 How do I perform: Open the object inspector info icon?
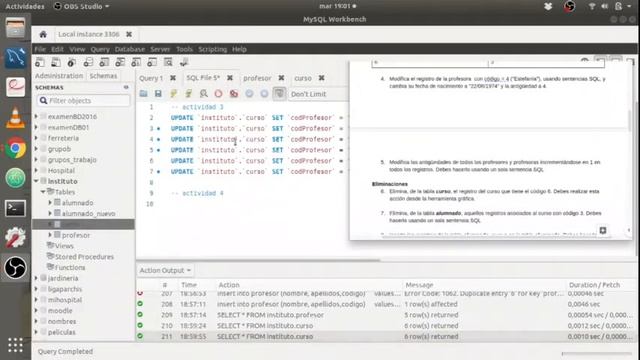tap(72, 62)
